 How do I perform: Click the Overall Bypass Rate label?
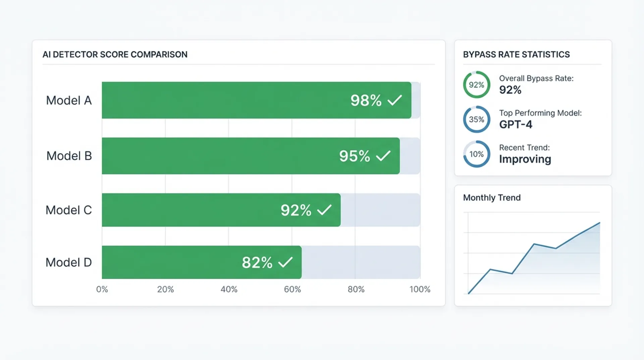pos(536,79)
